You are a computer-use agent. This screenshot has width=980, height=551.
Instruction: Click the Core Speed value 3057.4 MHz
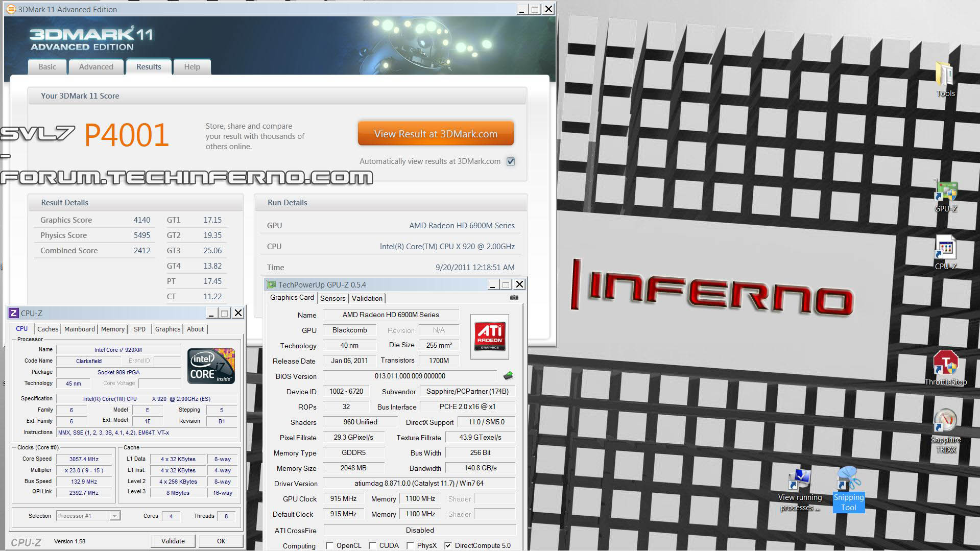click(84, 459)
